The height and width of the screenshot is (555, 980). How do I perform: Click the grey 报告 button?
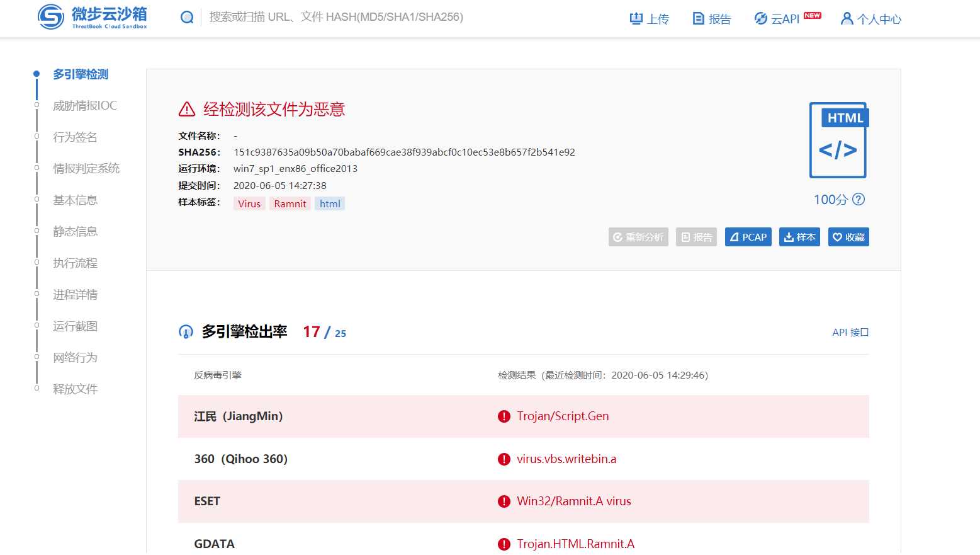(x=696, y=237)
